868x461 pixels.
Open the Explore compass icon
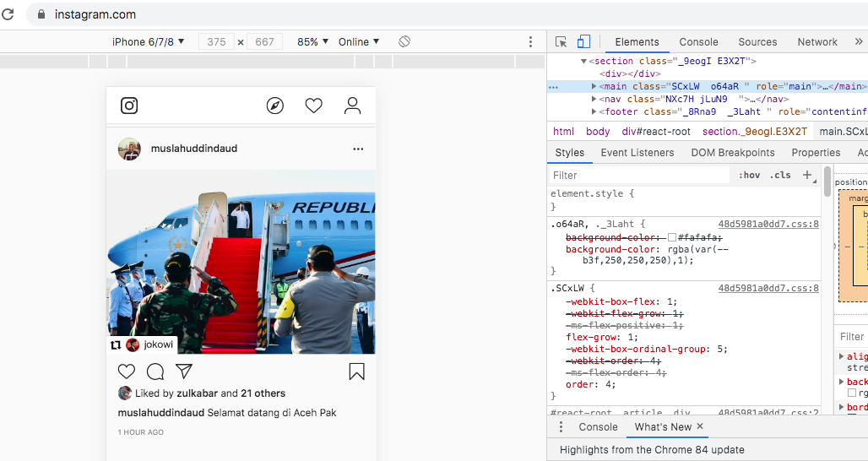(275, 106)
